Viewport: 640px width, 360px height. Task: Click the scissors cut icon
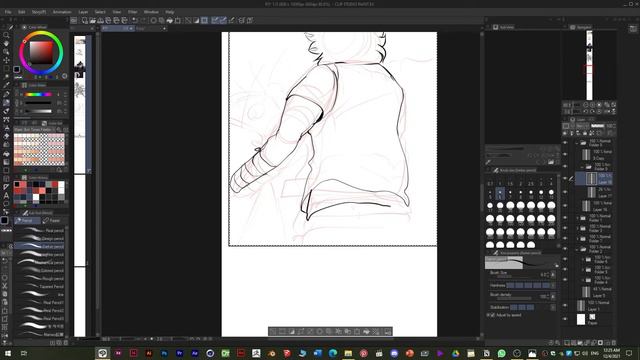(x=5, y=286)
